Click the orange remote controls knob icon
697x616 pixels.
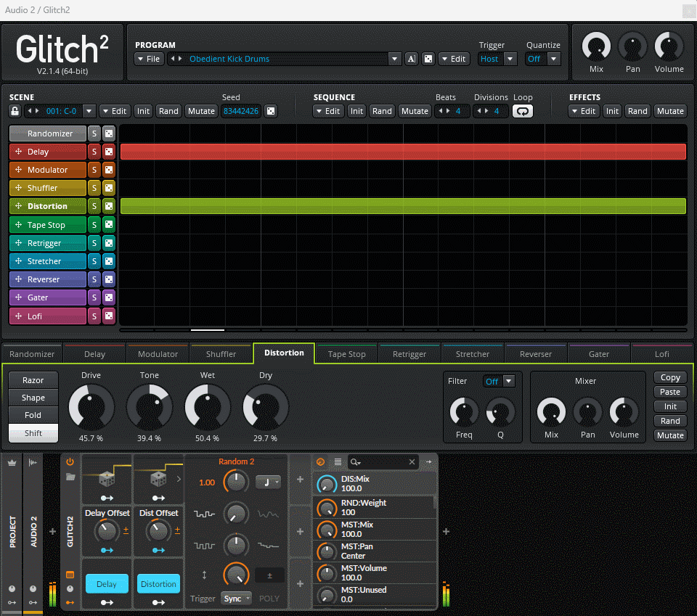click(x=320, y=462)
